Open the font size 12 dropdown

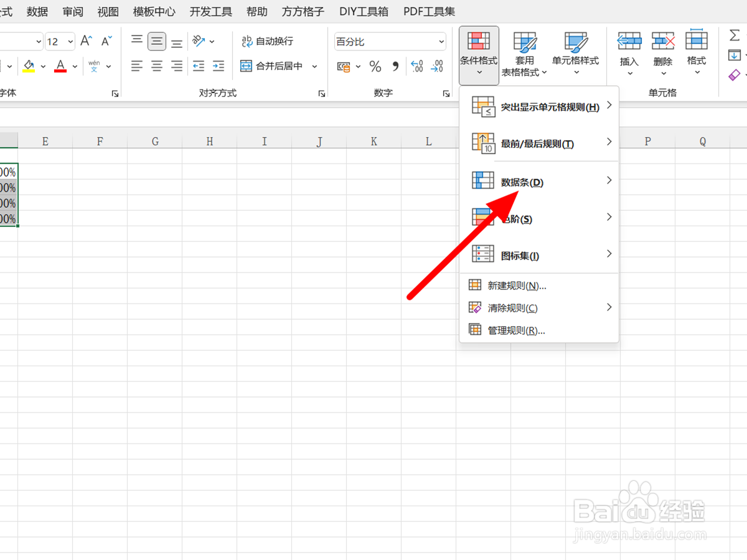(70, 42)
